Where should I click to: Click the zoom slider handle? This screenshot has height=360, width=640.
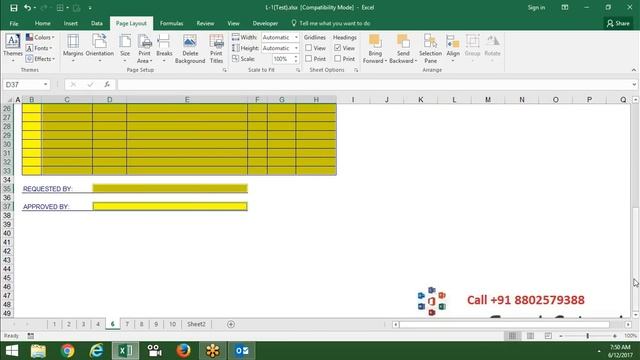click(587, 336)
